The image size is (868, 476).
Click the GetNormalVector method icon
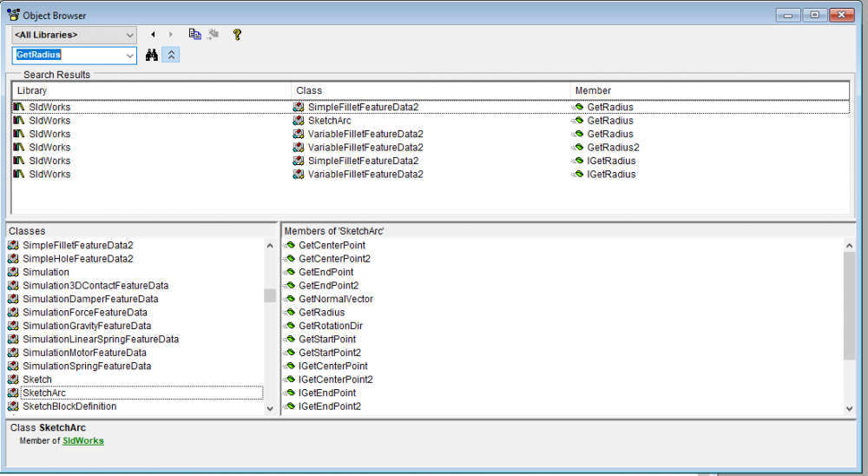289,299
